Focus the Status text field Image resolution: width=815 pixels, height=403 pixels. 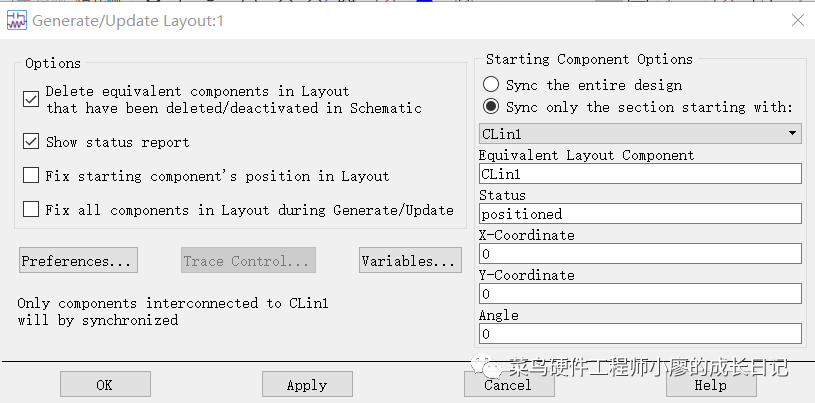[x=640, y=214]
